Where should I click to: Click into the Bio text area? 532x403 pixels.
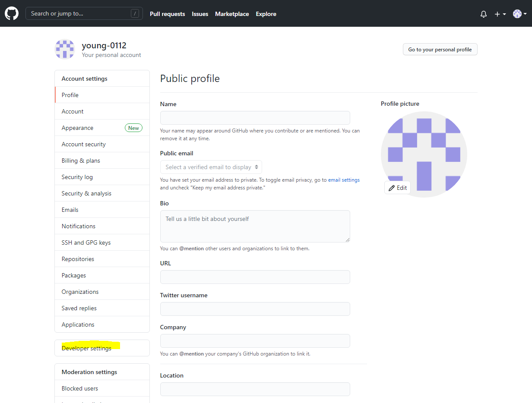[x=255, y=226]
